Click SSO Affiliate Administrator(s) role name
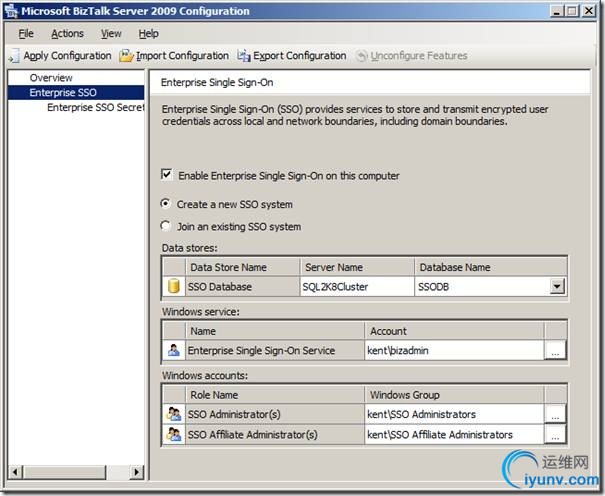Image resolution: width=605 pixels, height=496 pixels. point(275,435)
